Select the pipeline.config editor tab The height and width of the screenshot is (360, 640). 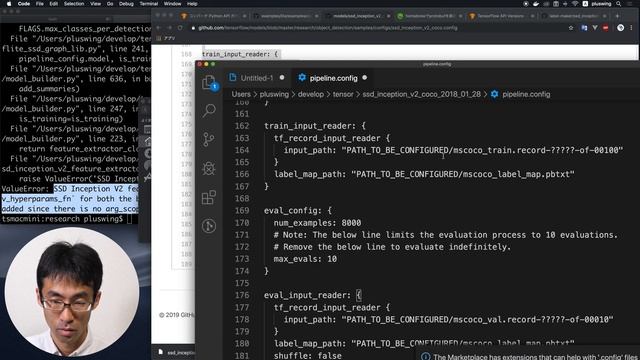(333, 78)
